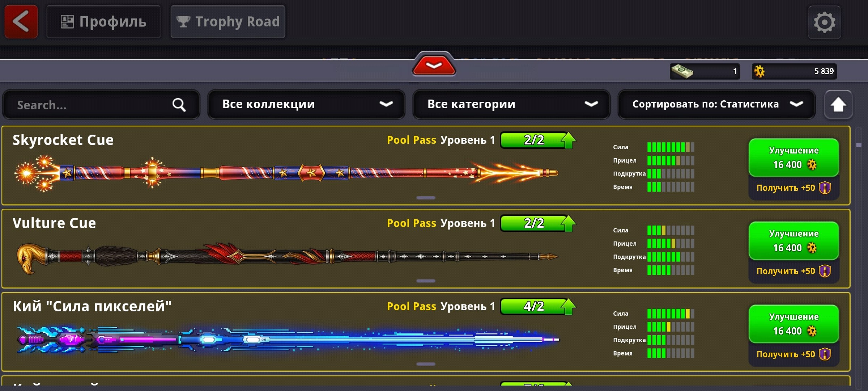
Task: Click the Vulture Cue 2/2 progress bar
Action: 534,223
